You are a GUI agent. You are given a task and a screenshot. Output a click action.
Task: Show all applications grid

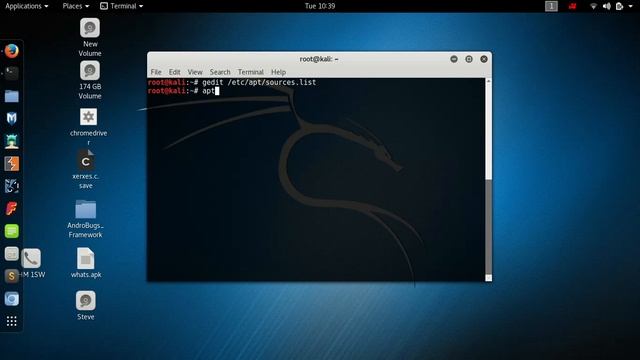(11, 321)
